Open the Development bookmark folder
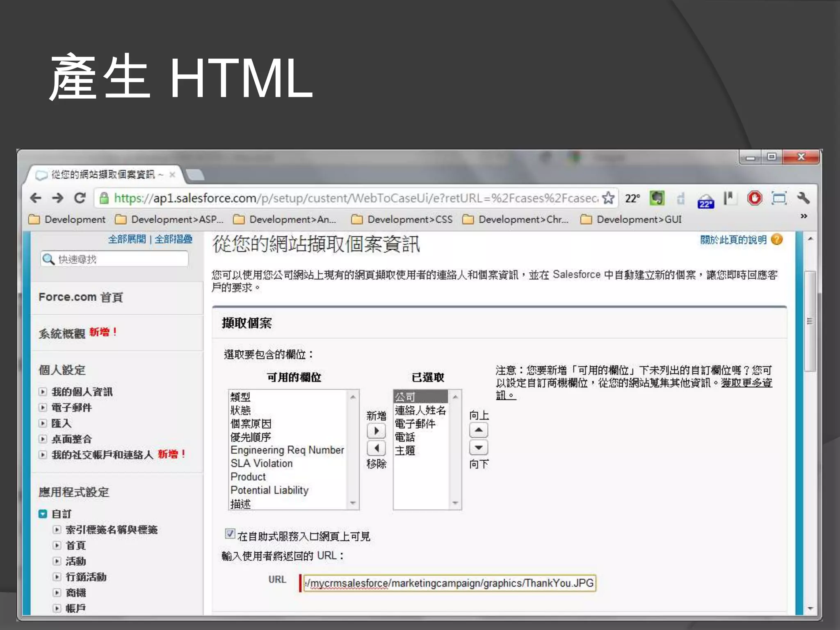 67,220
